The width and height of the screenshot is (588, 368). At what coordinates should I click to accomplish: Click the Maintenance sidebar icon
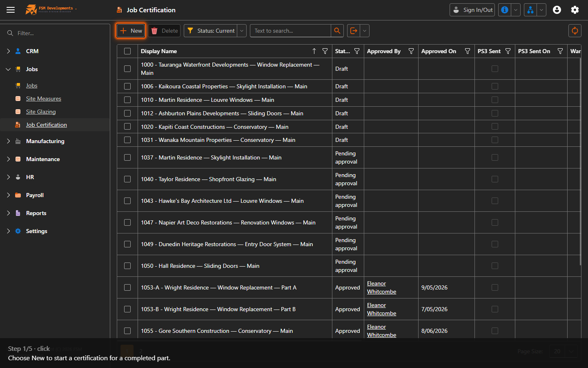[x=18, y=159]
